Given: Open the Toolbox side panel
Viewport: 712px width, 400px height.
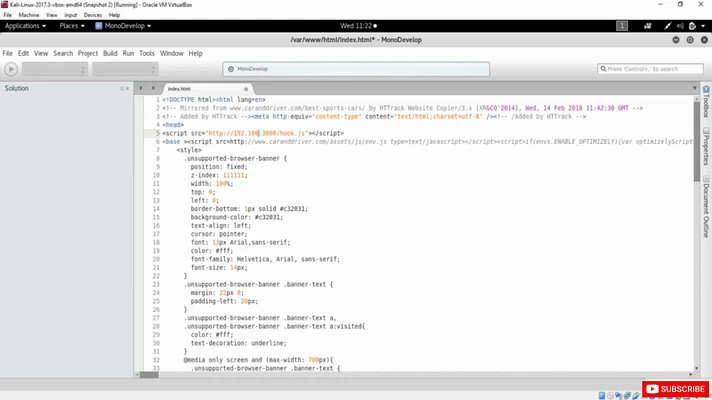Looking at the screenshot, I should coord(706,101).
